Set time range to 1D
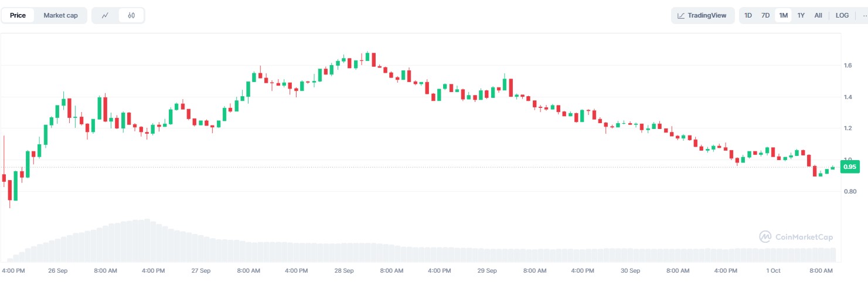The height and width of the screenshot is (285, 868). (748, 16)
